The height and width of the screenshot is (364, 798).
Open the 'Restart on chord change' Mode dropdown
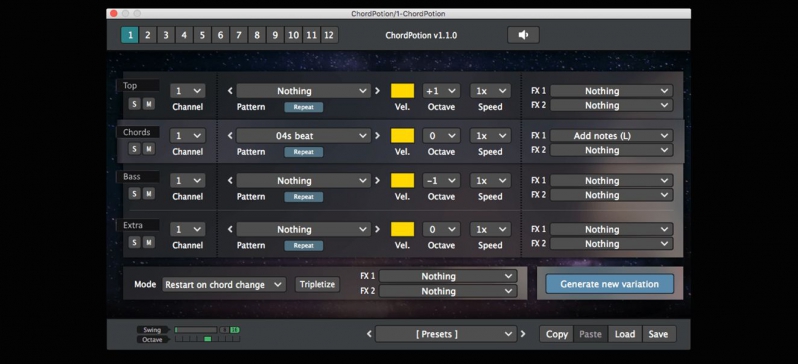(224, 284)
